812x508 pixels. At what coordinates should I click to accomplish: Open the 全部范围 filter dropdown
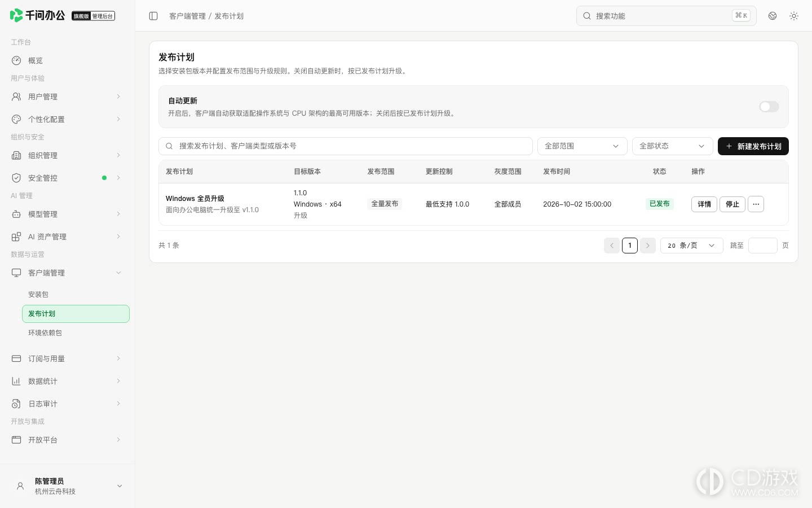pyautogui.click(x=582, y=146)
